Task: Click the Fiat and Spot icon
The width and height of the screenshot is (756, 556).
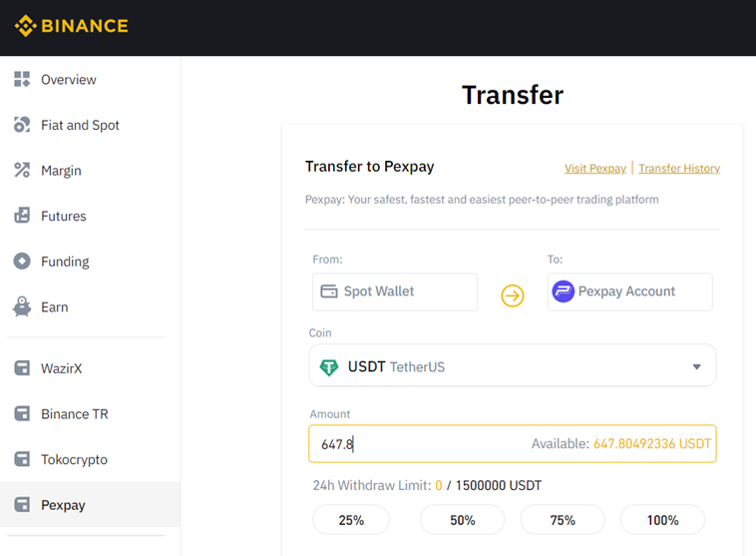Action: (22, 125)
